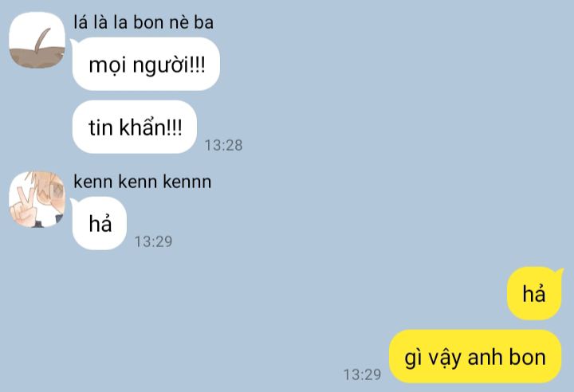Tap the tail of the yellow 'hả' bubble
Image resolution: width=574 pixels, height=392 pixels.
tap(560, 272)
